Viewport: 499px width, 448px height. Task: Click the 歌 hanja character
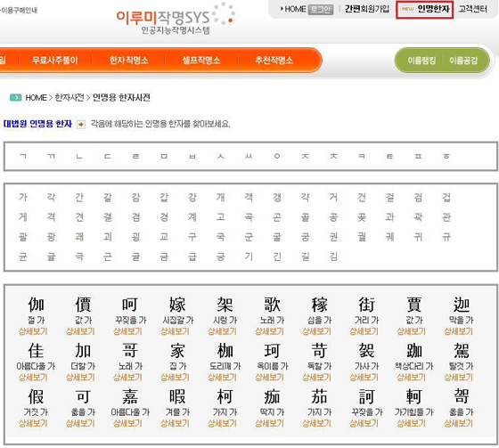click(x=272, y=305)
